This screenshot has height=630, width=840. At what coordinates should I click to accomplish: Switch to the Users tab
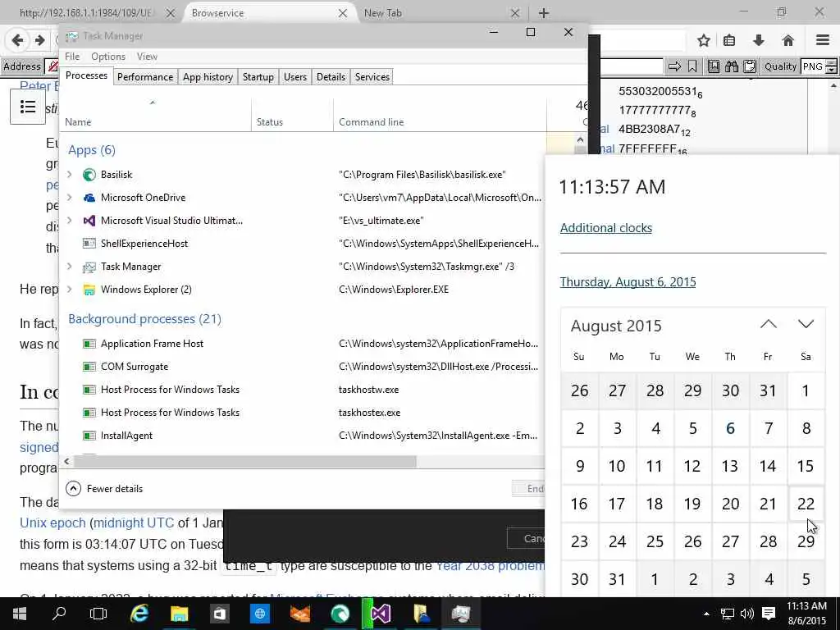point(295,76)
